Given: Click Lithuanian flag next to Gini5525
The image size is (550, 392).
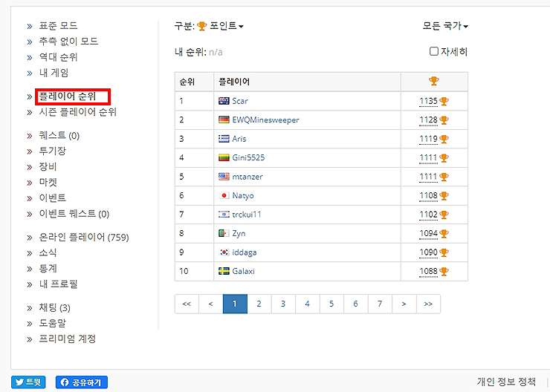Looking at the screenshot, I should click(x=224, y=158).
